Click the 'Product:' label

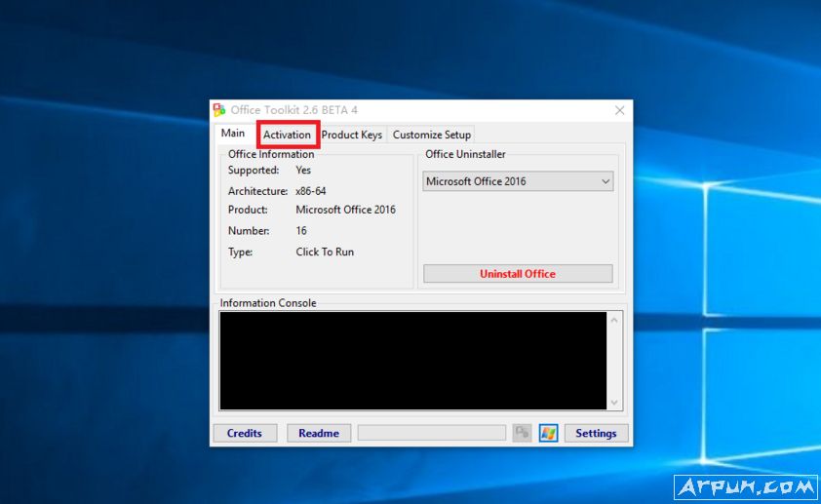248,210
